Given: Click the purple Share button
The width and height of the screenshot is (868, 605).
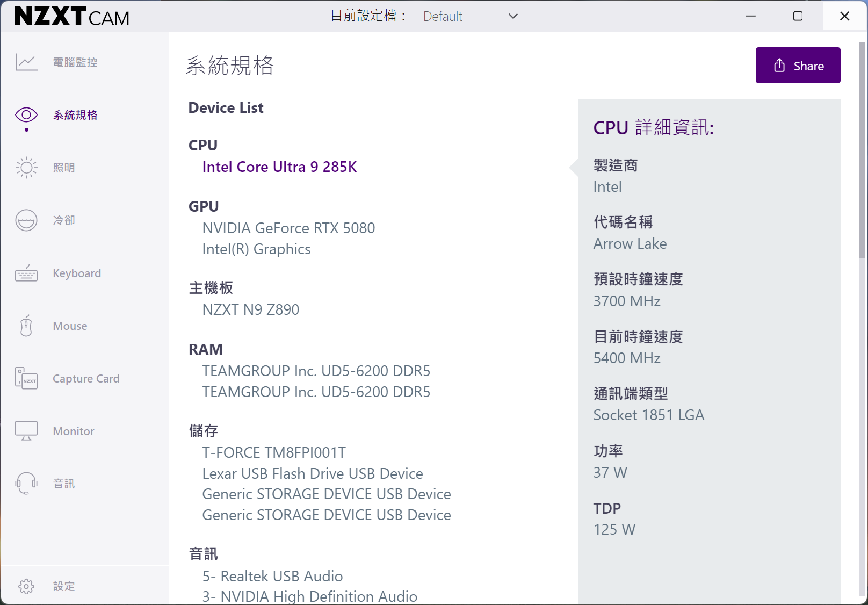Looking at the screenshot, I should 798,65.
